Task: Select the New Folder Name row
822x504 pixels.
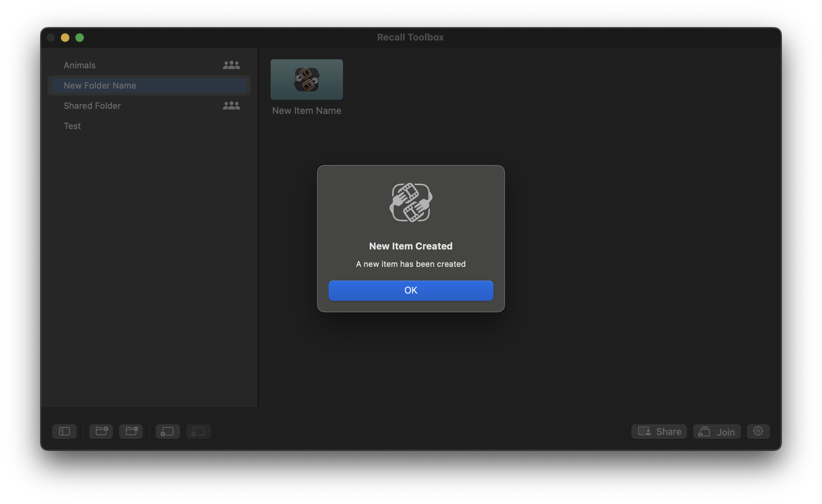Action: click(100, 86)
